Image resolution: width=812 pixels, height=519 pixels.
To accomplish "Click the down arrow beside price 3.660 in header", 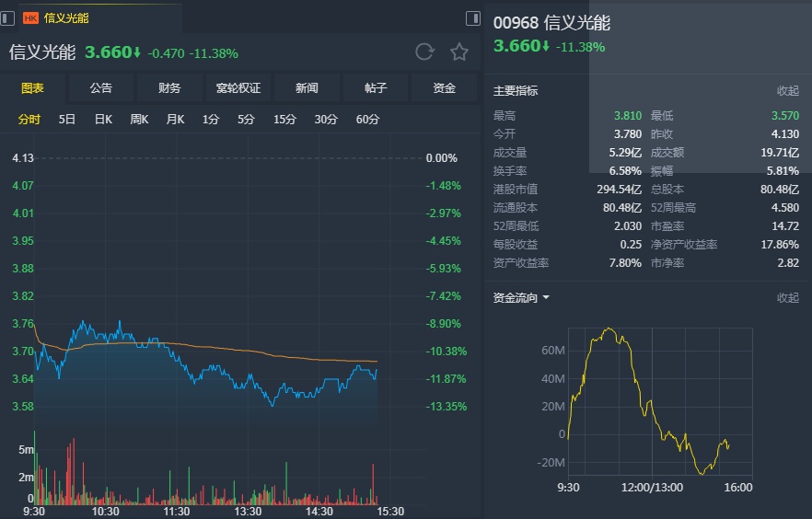I will click(136, 52).
